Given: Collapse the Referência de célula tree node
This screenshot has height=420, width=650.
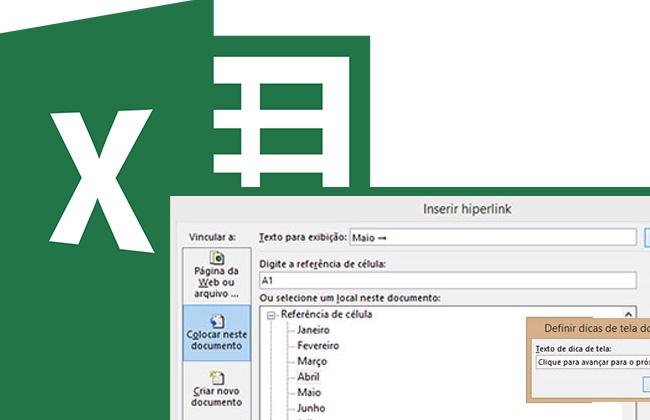Looking at the screenshot, I should (271, 316).
